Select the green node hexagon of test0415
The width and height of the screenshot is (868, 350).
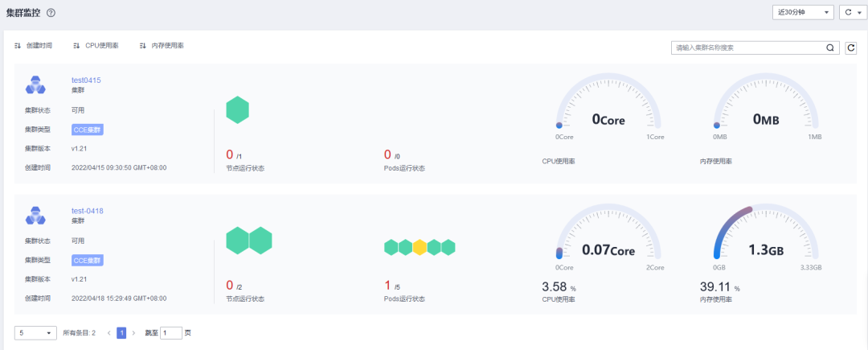click(x=237, y=109)
